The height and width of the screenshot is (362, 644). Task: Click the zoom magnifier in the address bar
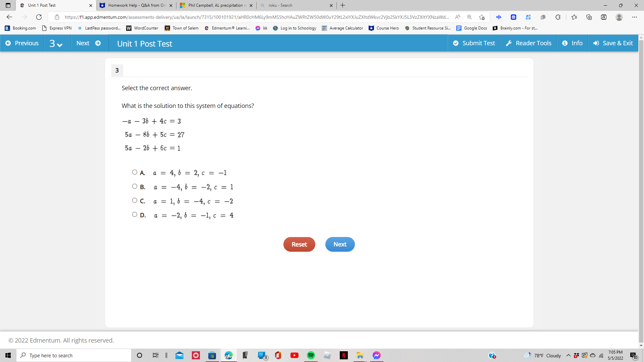pos(470,17)
